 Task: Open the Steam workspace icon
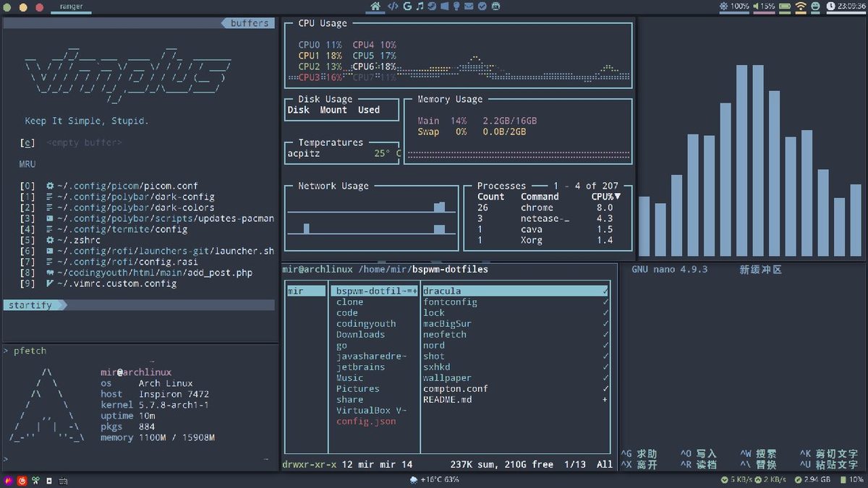click(x=432, y=7)
